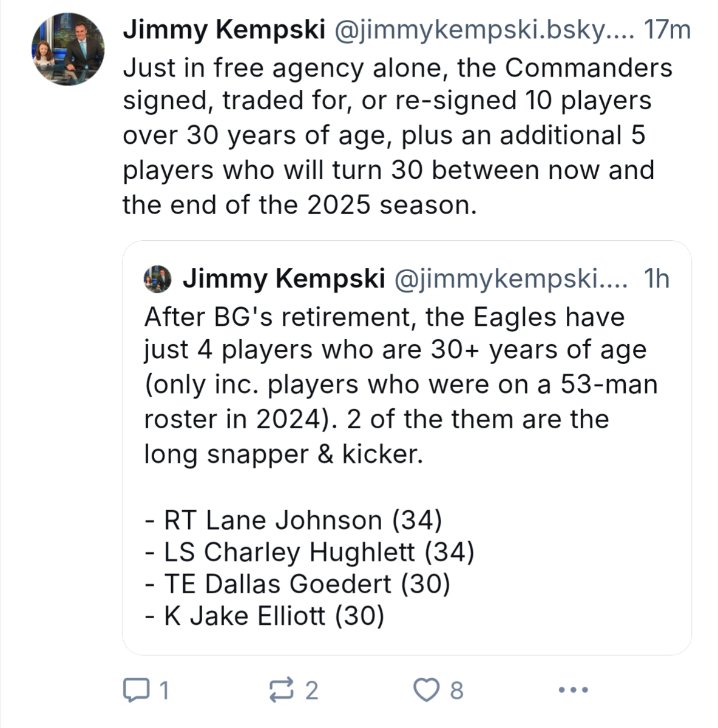The height and width of the screenshot is (728, 718).
Task: Open Jimmy Kempski's large profile avatar
Action: (68, 49)
